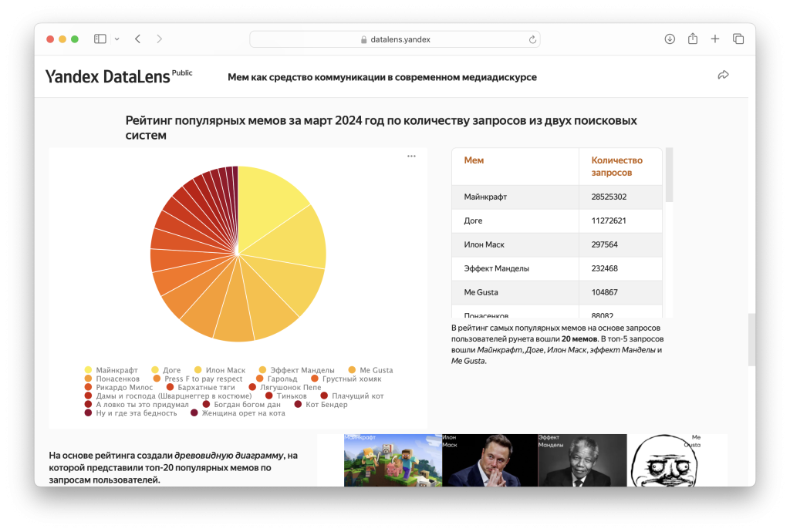Go back with the left arrow
The width and height of the screenshot is (790, 532).
[x=137, y=39]
